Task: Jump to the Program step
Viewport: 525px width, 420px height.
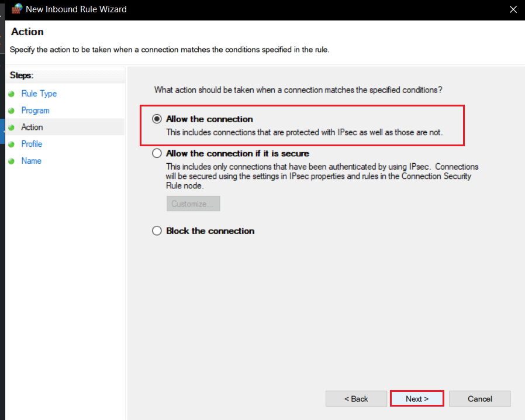Action: tap(35, 110)
